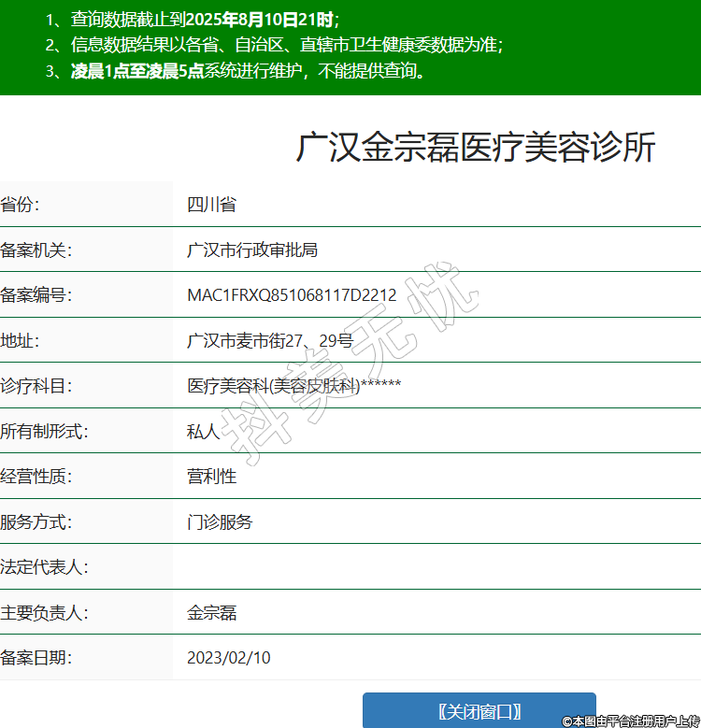Click the province value 四川省
The height and width of the screenshot is (728, 701).
211,205
